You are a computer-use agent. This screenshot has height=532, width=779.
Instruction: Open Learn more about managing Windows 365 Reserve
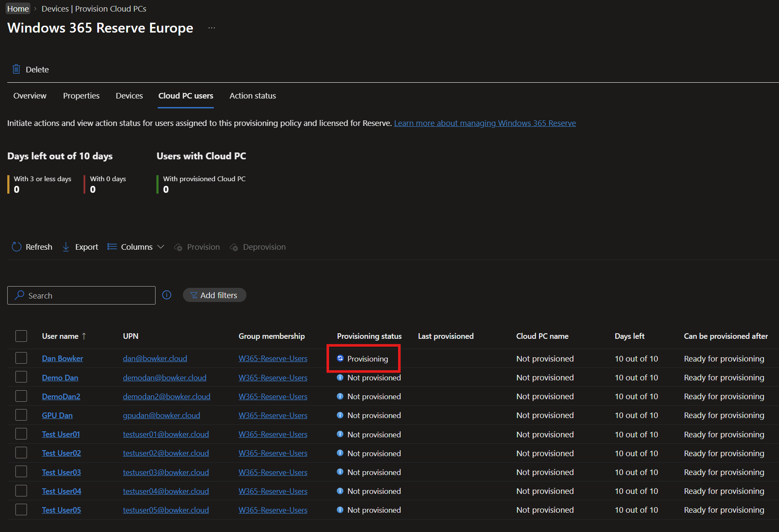click(485, 123)
